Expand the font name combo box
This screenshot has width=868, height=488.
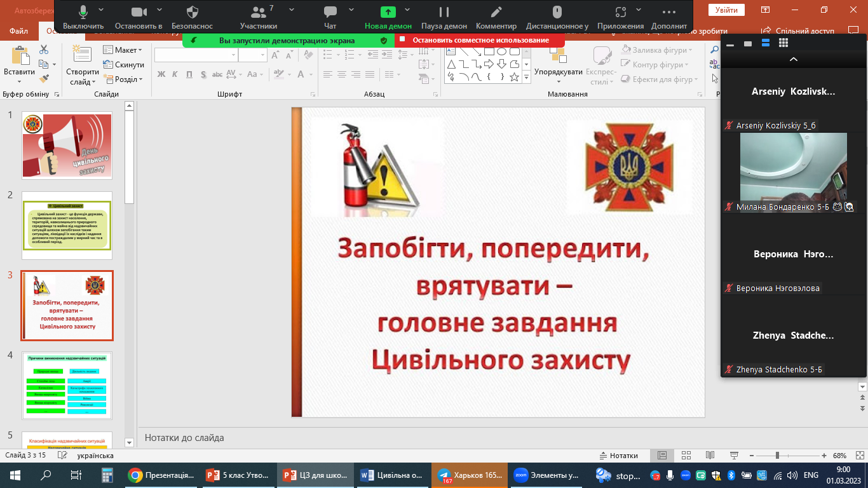[233, 55]
